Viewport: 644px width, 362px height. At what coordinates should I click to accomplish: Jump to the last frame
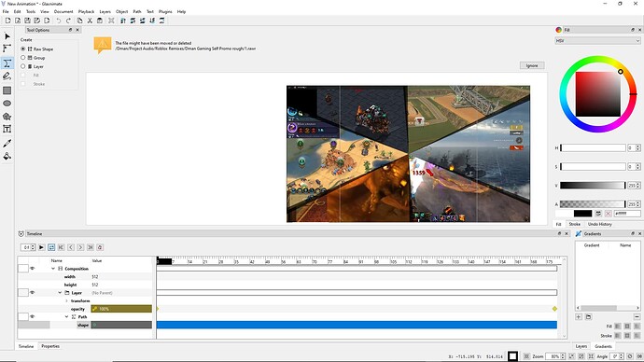coord(91,247)
